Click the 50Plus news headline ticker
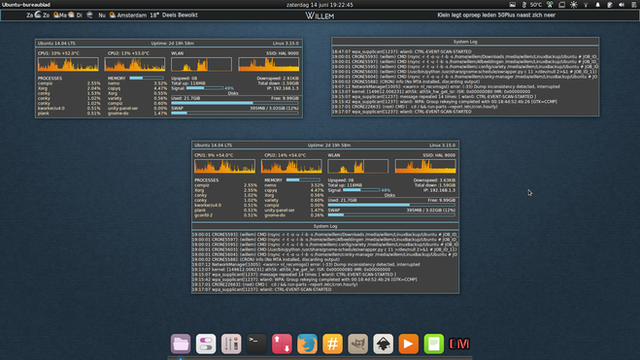 (x=496, y=15)
